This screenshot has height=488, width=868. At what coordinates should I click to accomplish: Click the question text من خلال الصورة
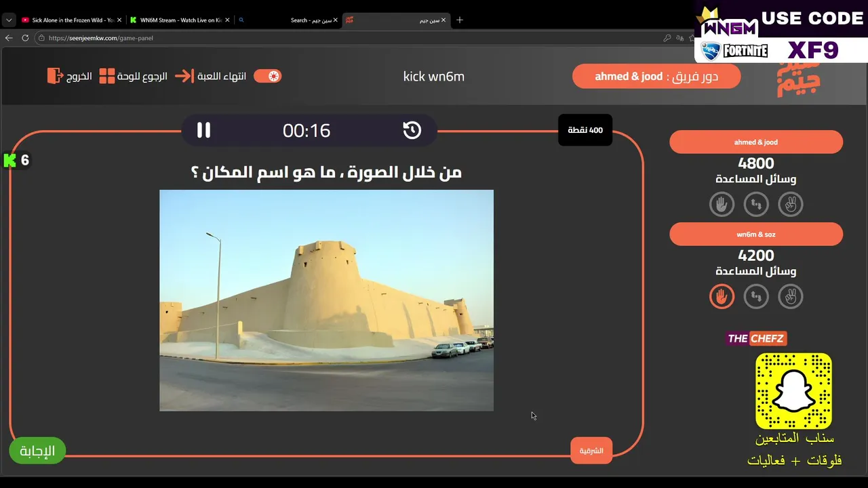click(326, 172)
